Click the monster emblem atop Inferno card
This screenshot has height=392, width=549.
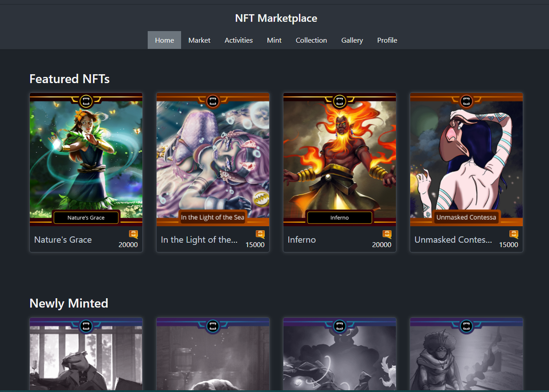click(339, 101)
